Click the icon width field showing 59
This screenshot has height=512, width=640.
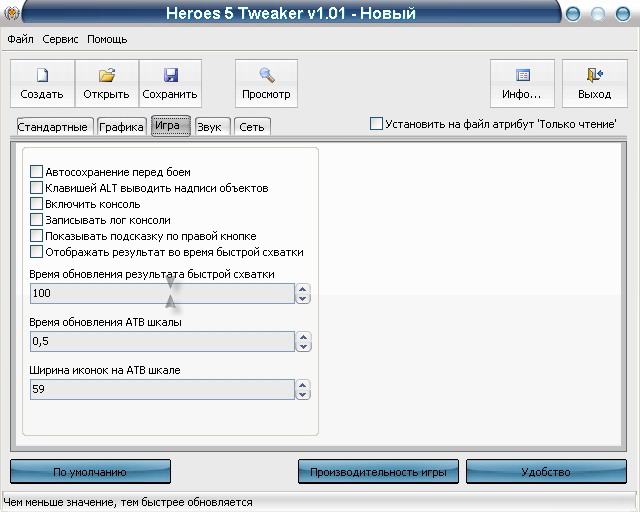[x=162, y=390]
